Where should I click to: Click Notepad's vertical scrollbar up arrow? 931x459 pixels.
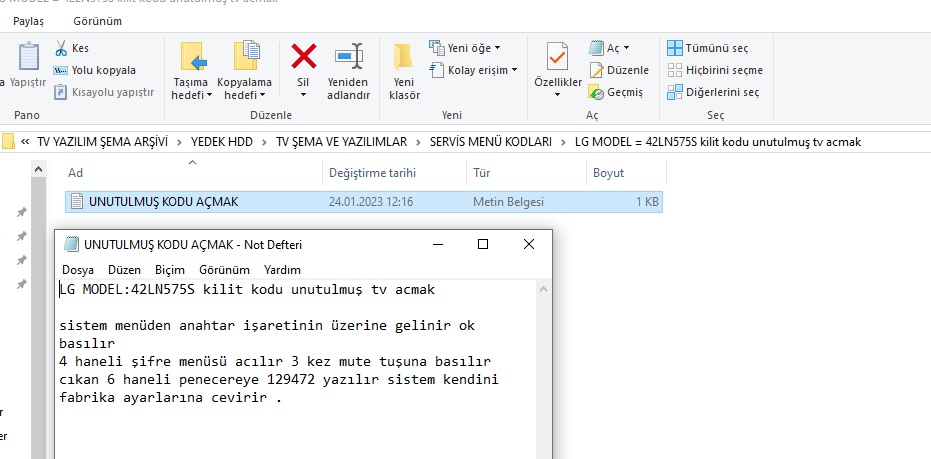pos(543,290)
